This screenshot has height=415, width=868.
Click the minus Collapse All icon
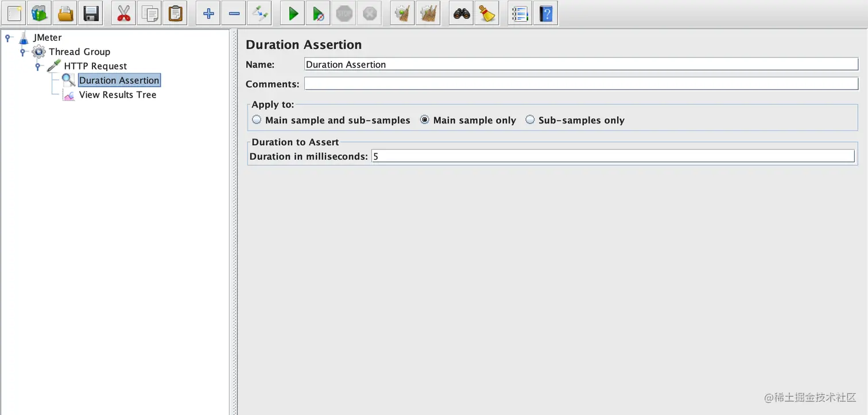[x=234, y=13]
